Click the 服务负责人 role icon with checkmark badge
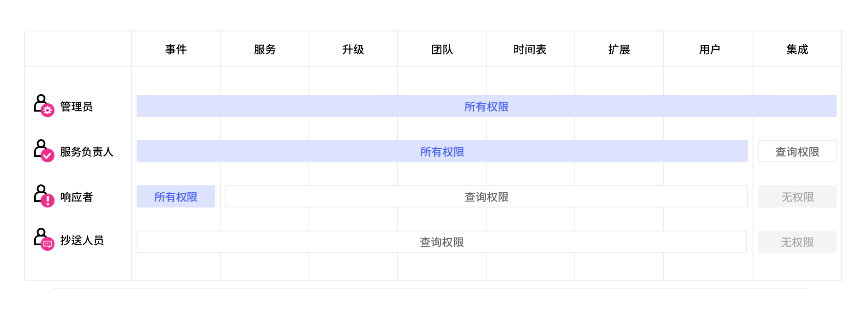Image resolution: width=868 pixels, height=320 pixels. (x=44, y=151)
